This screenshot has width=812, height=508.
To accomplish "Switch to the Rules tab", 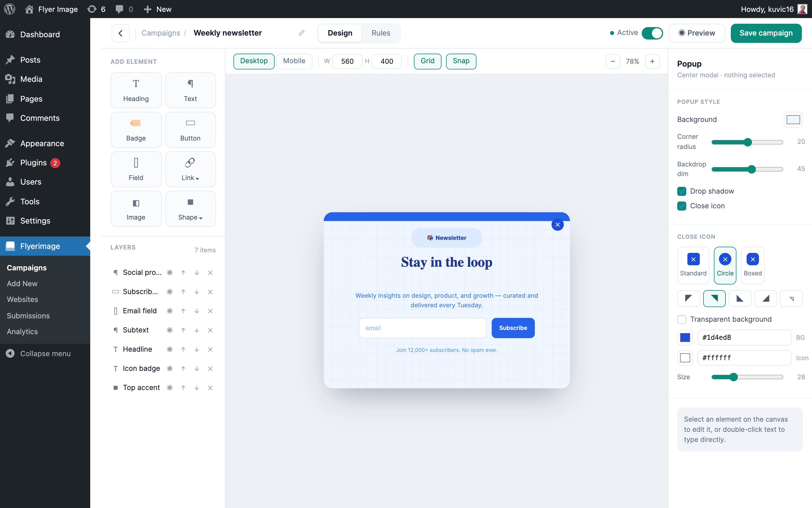I will (381, 33).
